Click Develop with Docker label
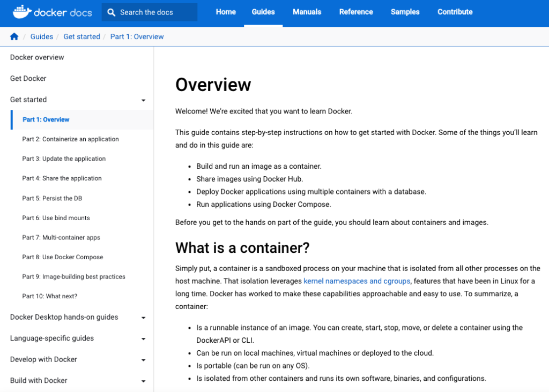This screenshot has height=392, width=549. click(43, 359)
